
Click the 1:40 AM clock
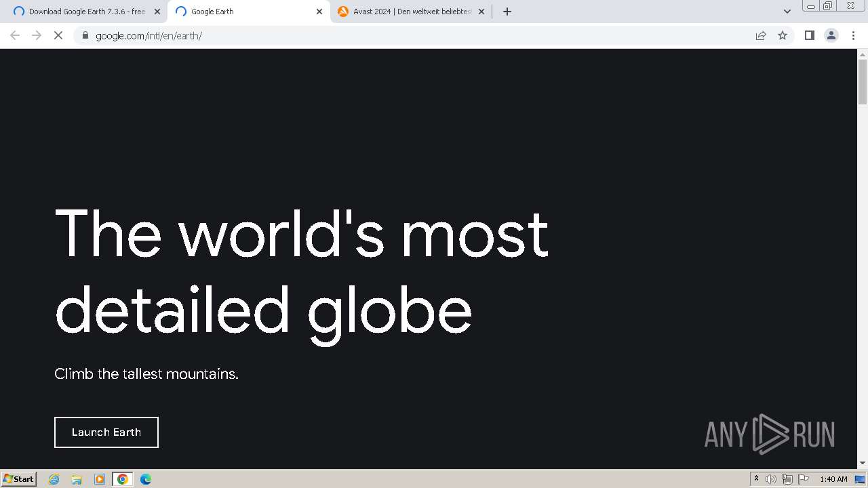tap(833, 479)
